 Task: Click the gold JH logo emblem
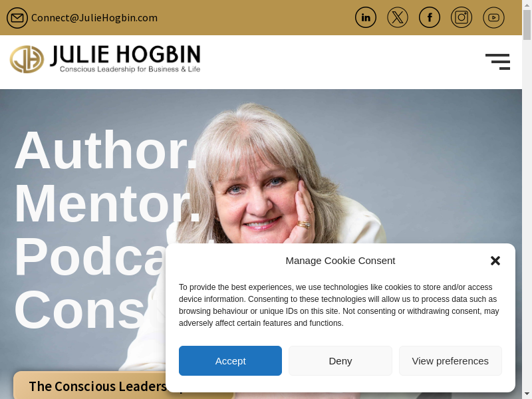[x=27, y=59]
